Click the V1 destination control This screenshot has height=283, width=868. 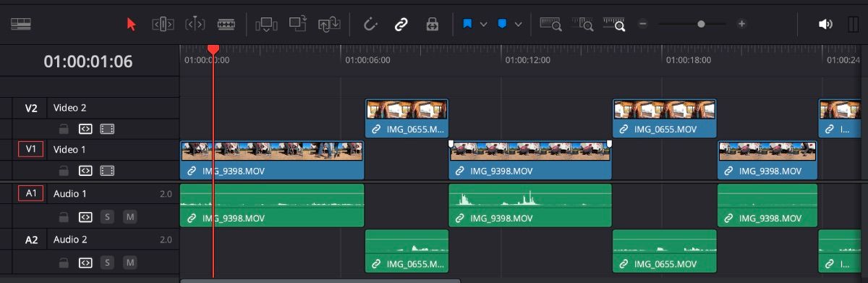point(31,149)
